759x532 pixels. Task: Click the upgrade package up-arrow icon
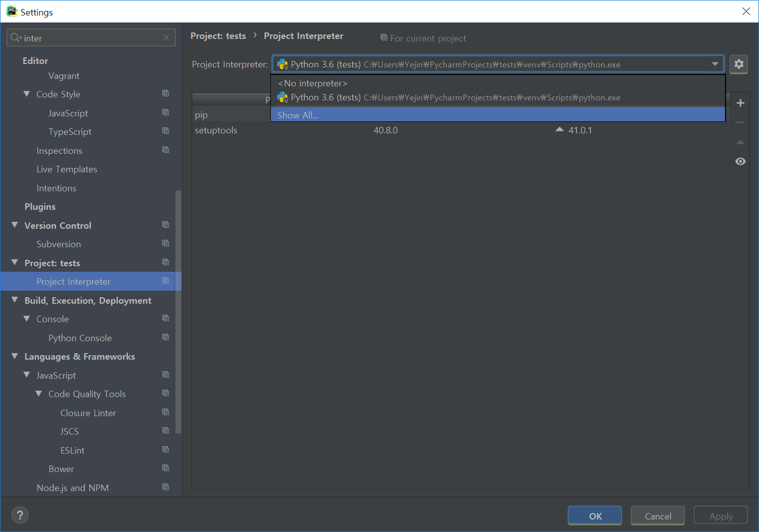click(x=741, y=142)
